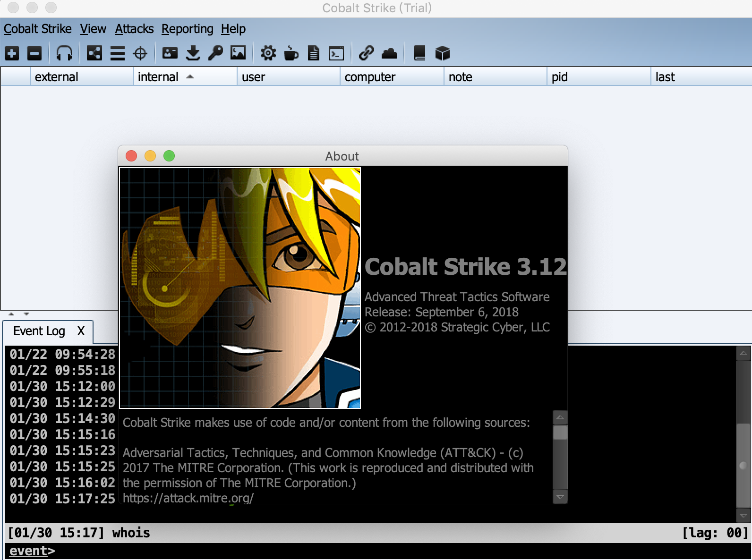
Task: Open the Cobalt Strike menu
Action: pos(38,29)
